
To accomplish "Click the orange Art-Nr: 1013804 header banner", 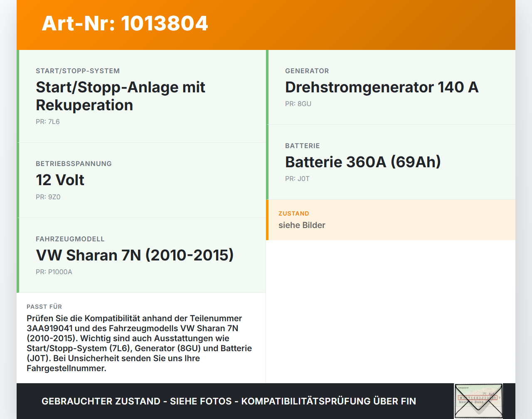I will click(266, 24).
